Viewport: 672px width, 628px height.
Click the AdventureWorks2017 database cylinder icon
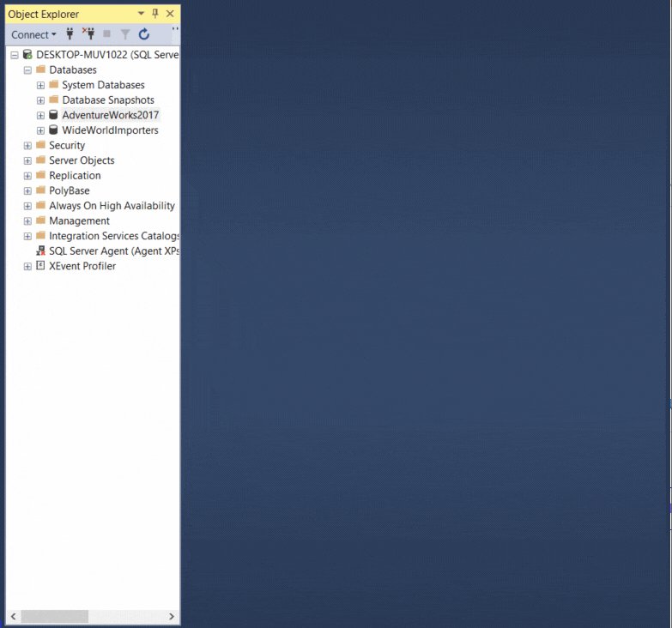pyautogui.click(x=53, y=115)
